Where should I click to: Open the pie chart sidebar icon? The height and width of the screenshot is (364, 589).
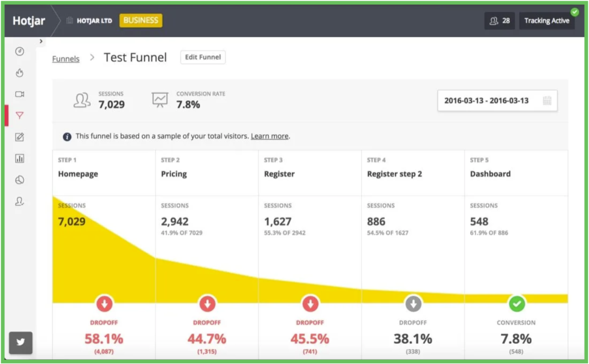tap(20, 180)
